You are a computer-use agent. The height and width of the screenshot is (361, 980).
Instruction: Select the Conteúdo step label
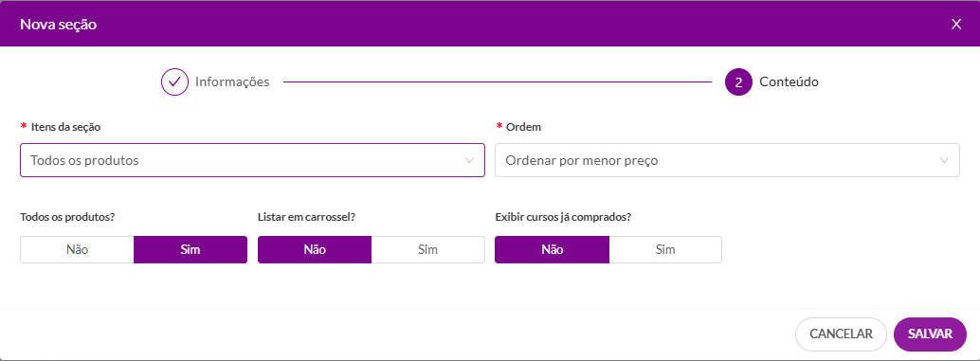[789, 81]
